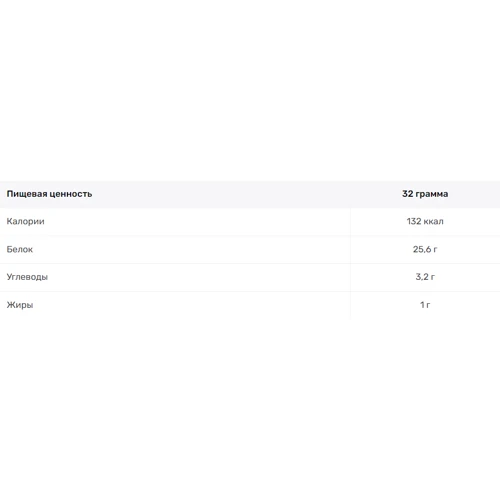This screenshot has width=500, height=500.
Task: Click the vertical column divider in Калории row
Action: tap(350, 221)
